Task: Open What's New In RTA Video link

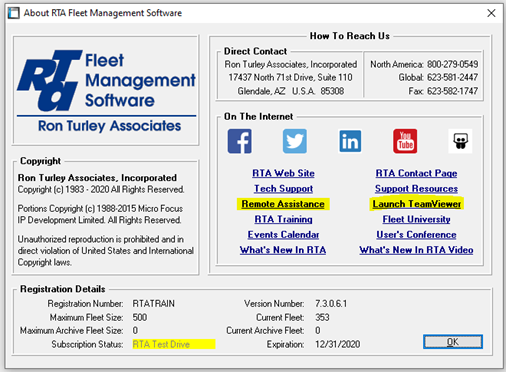Action: point(416,250)
